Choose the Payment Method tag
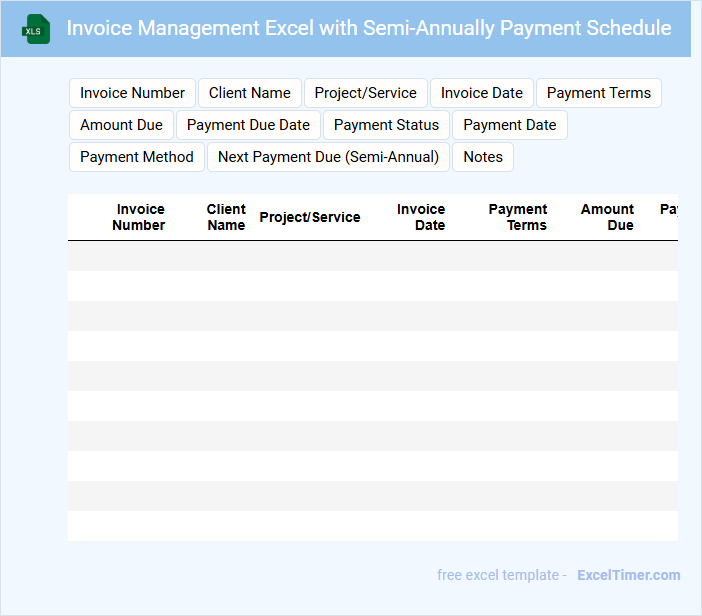Image resolution: width=702 pixels, height=616 pixels. (137, 157)
